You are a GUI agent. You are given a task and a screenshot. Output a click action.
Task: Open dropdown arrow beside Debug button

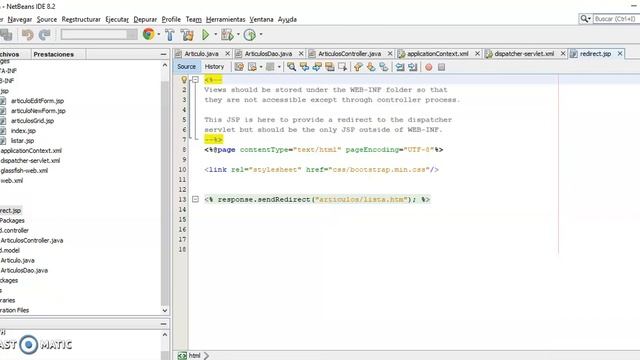tap(238, 35)
